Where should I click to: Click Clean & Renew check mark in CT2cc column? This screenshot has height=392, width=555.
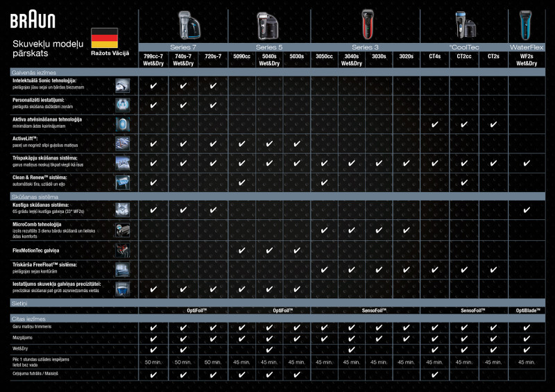coord(464,182)
